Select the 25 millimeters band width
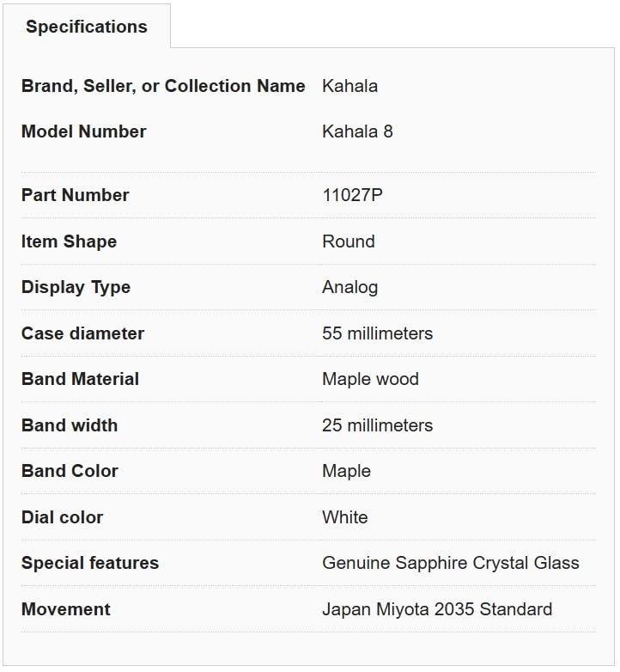 click(x=377, y=425)
